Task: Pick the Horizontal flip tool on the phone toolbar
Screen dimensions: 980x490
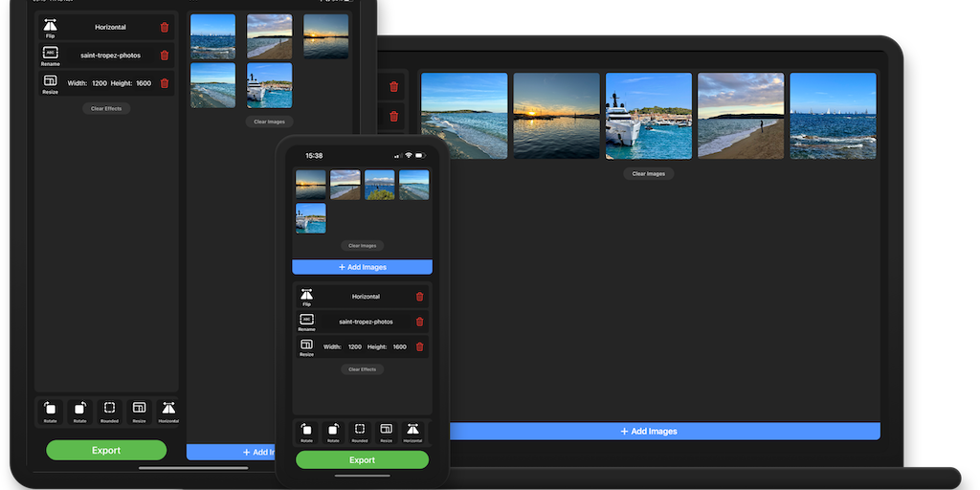Action: (412, 433)
